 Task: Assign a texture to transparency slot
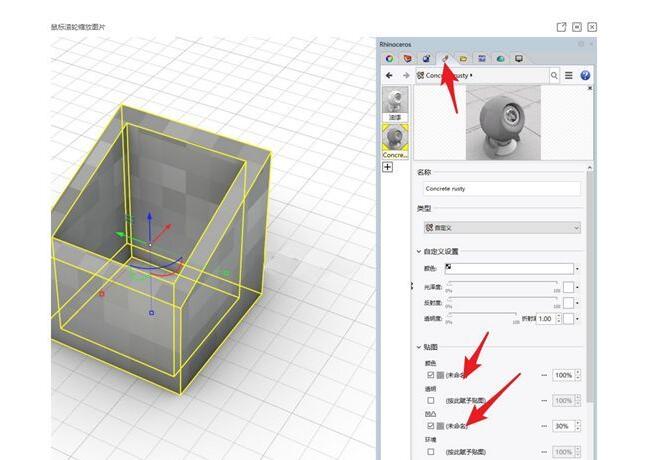pyautogui.click(x=466, y=401)
